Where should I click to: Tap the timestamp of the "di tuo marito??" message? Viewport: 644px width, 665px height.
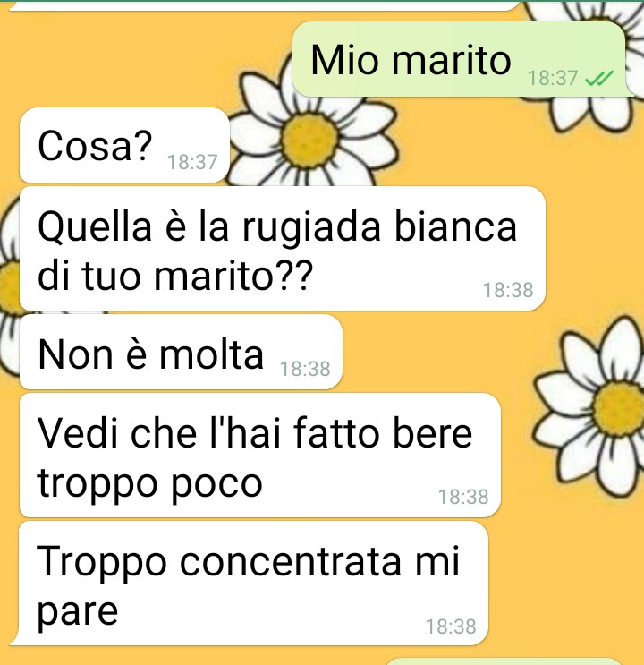pyautogui.click(x=508, y=291)
